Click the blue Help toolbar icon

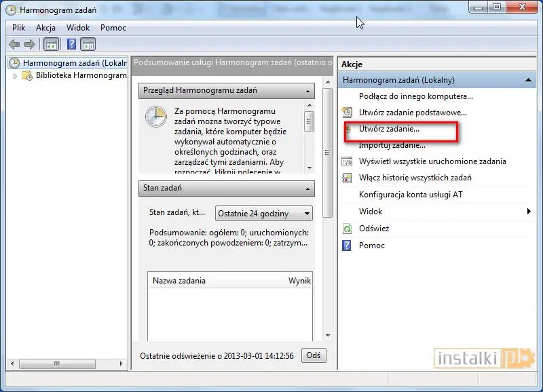pos(71,45)
